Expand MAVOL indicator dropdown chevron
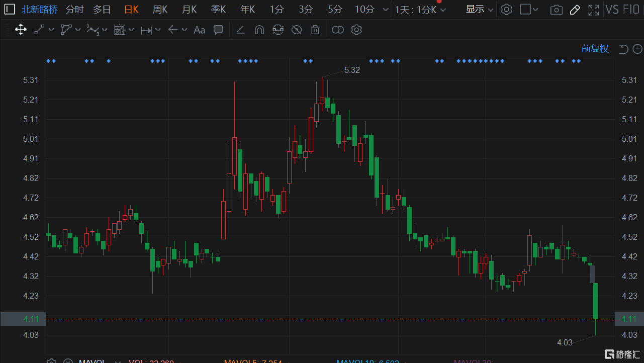644x363 pixels. point(117,361)
